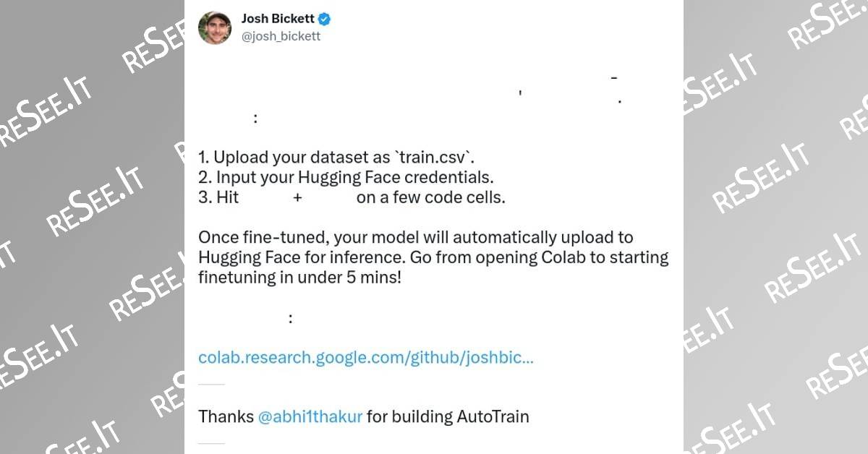Click "for building" text after the mention

point(409,416)
